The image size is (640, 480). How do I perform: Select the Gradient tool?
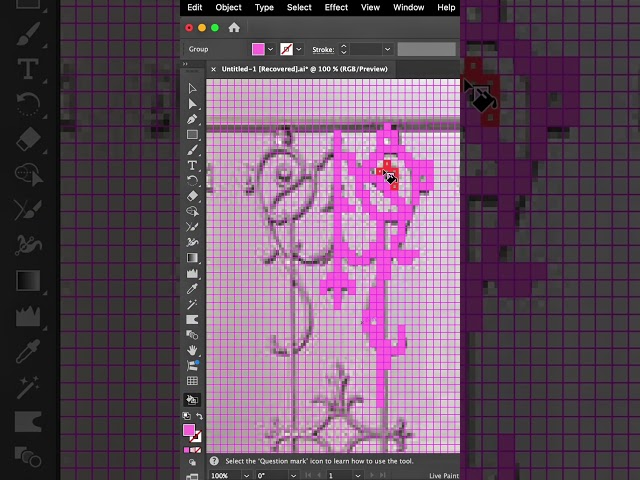192,258
